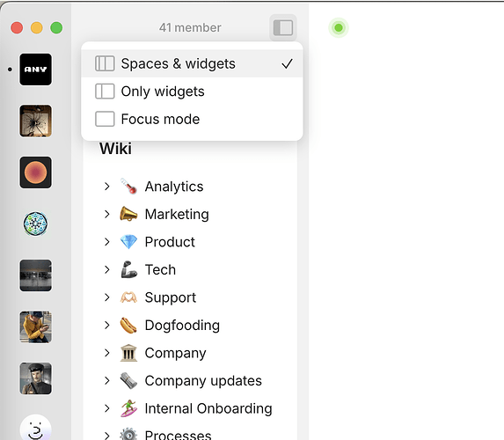The height and width of the screenshot is (440, 504).
Task: Open the orange gradient circle space
Action: click(x=35, y=172)
